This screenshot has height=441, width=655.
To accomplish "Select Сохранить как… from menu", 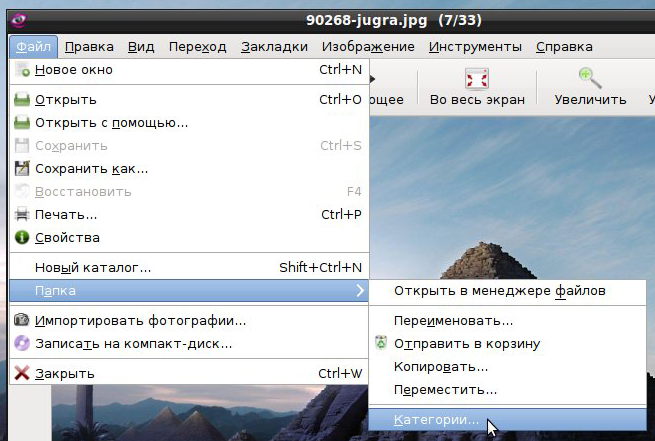I will (x=189, y=169).
